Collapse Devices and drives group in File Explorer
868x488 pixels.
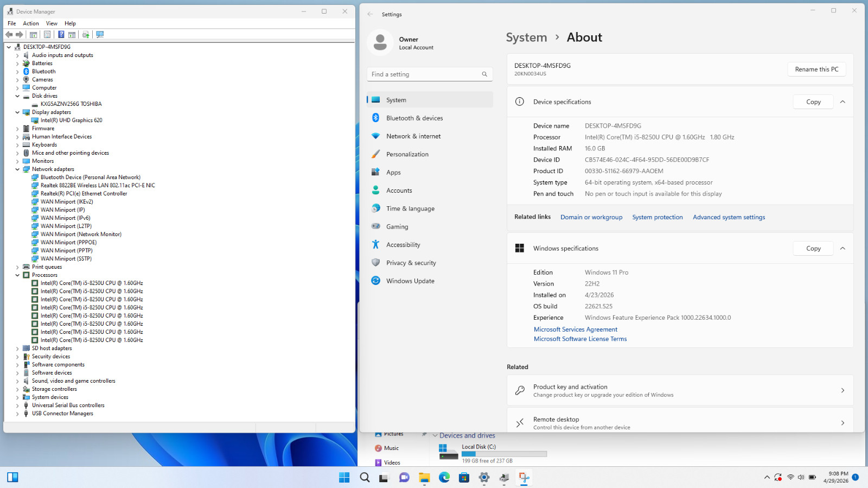(x=435, y=435)
